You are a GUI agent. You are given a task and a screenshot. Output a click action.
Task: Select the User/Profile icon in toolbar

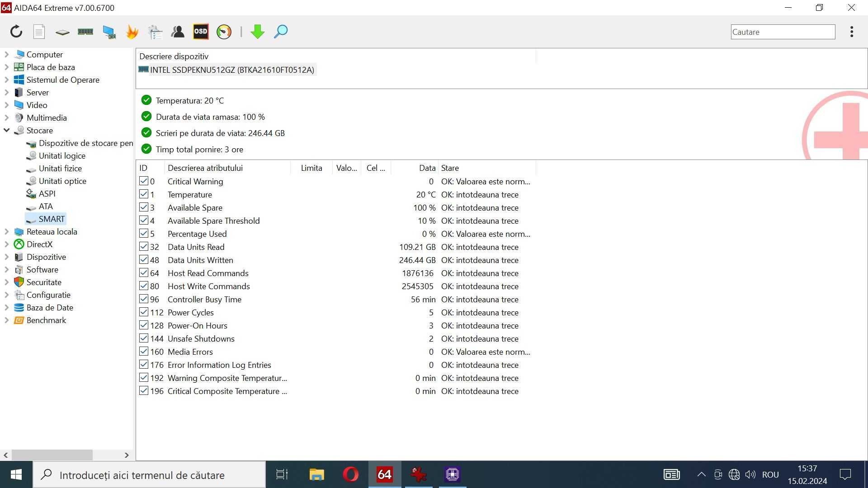[177, 31]
